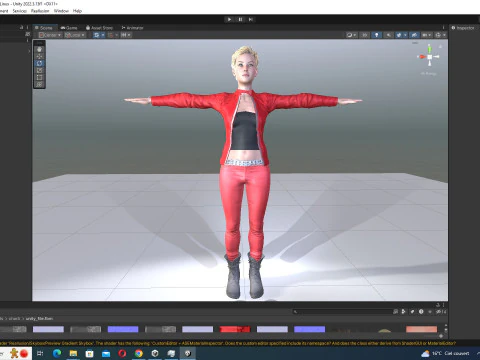Image resolution: width=480 pixels, height=360 pixels.
Task: Open Gizmos dropdown menu
Action: click(x=440, y=35)
